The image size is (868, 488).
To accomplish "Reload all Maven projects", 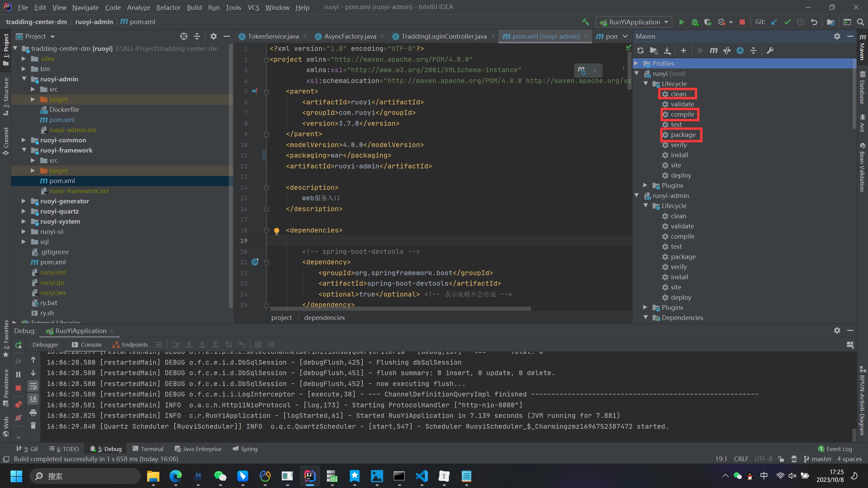I will point(640,50).
